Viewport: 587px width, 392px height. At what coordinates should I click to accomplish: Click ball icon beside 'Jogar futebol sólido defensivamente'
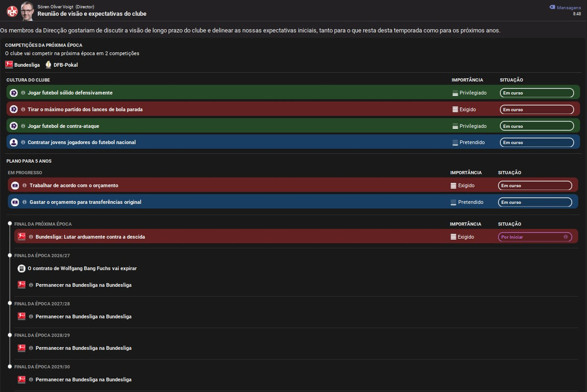14,93
